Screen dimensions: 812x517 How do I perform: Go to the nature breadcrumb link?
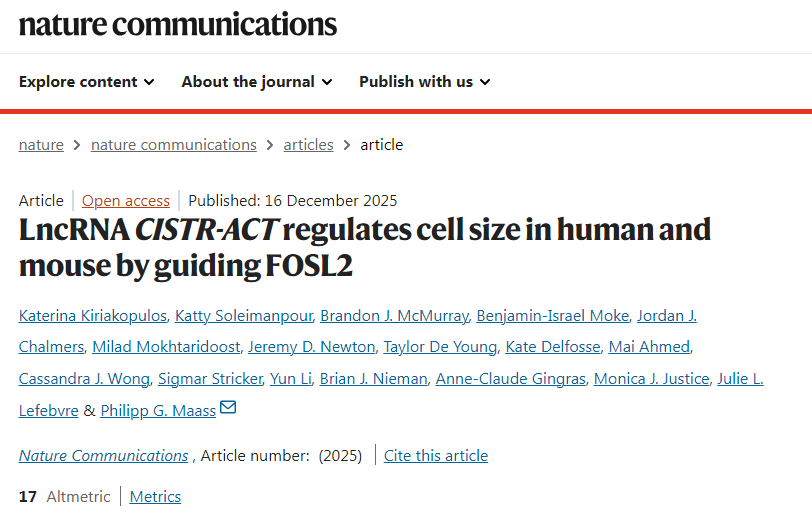click(x=41, y=145)
